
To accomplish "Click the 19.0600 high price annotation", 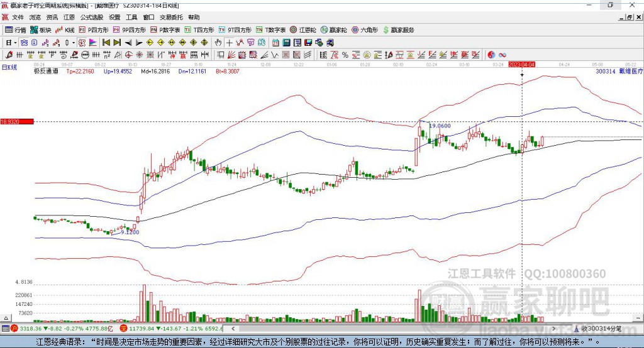I will [440, 126].
